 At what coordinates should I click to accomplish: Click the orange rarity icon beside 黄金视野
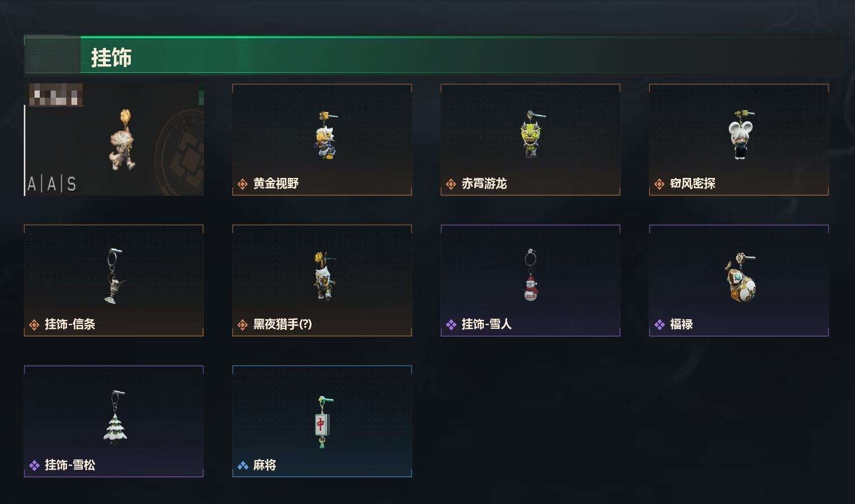[243, 184]
